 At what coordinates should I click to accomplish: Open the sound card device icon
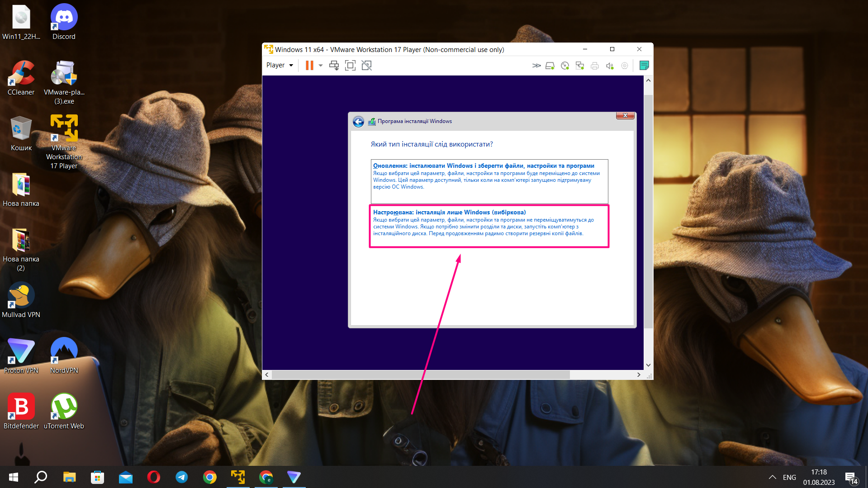[610, 66]
